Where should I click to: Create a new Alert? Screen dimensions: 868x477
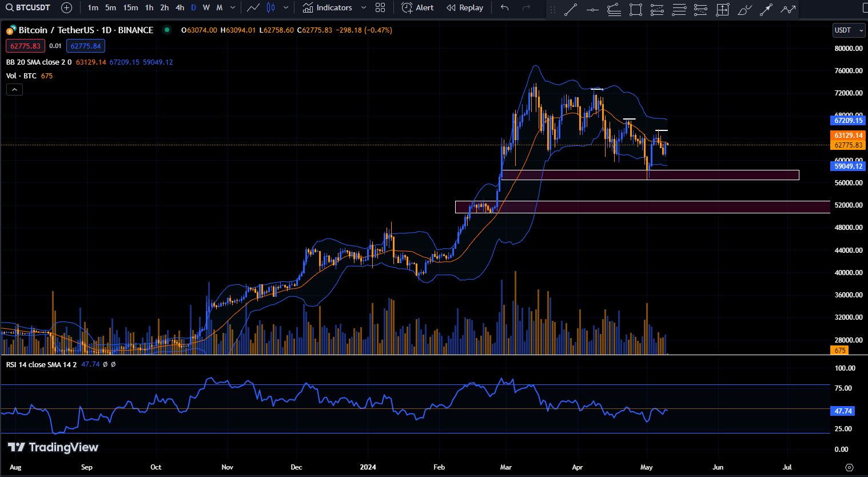(x=418, y=7)
